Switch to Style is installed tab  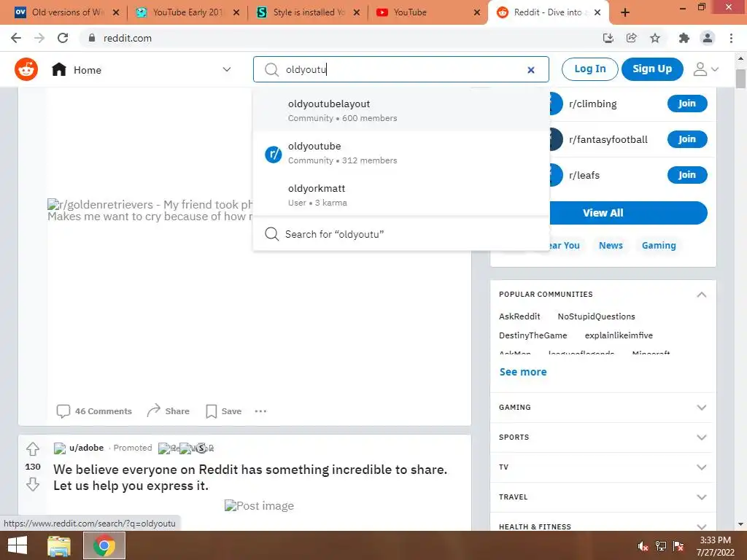click(307, 13)
